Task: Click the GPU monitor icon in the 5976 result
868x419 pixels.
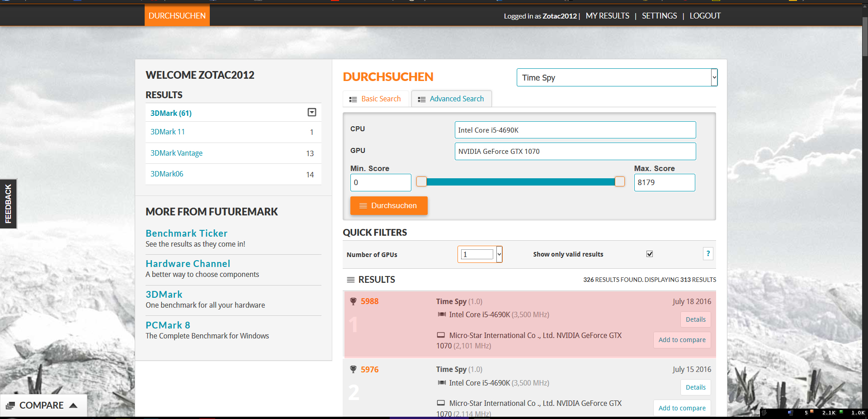Action: (441, 403)
